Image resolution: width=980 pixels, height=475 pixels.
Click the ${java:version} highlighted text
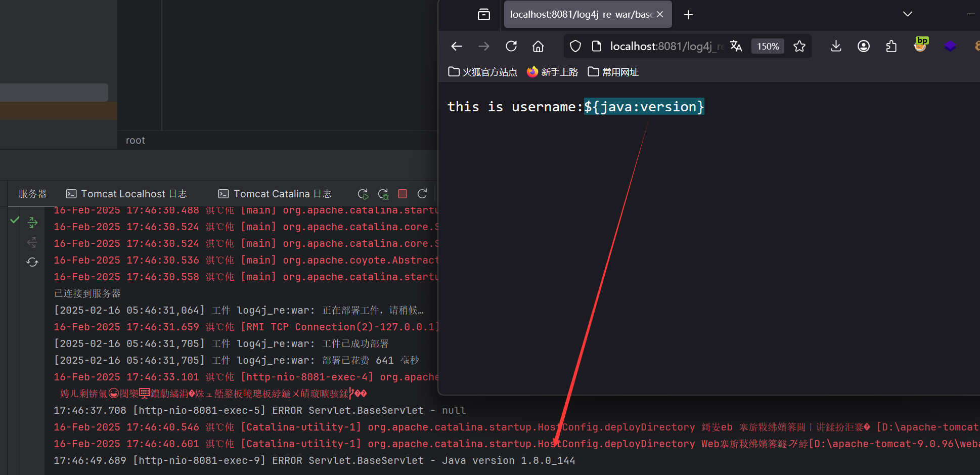(x=644, y=107)
